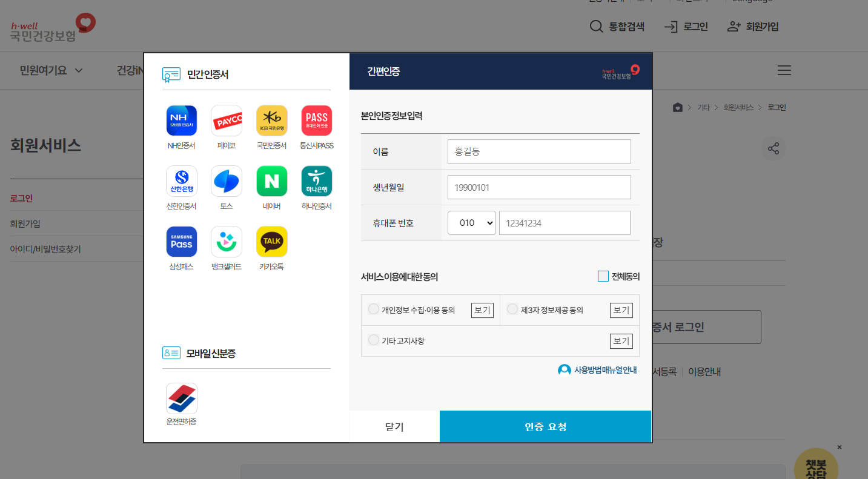Select 기타 고지사항 radio
868x479 pixels.
tap(374, 340)
